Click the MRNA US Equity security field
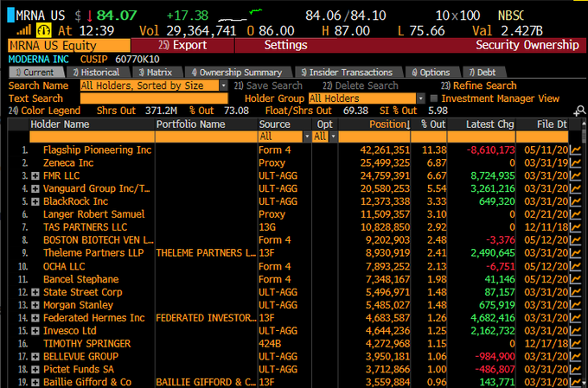 (x=69, y=46)
